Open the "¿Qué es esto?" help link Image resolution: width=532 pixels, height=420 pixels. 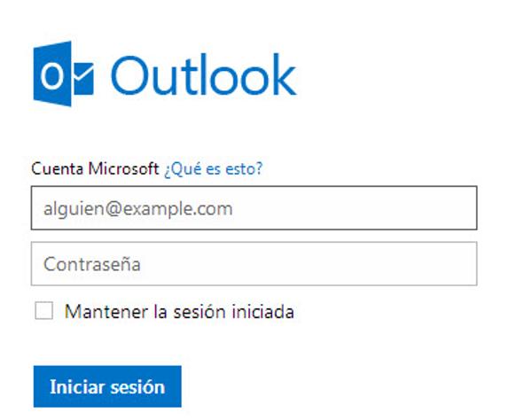214,168
